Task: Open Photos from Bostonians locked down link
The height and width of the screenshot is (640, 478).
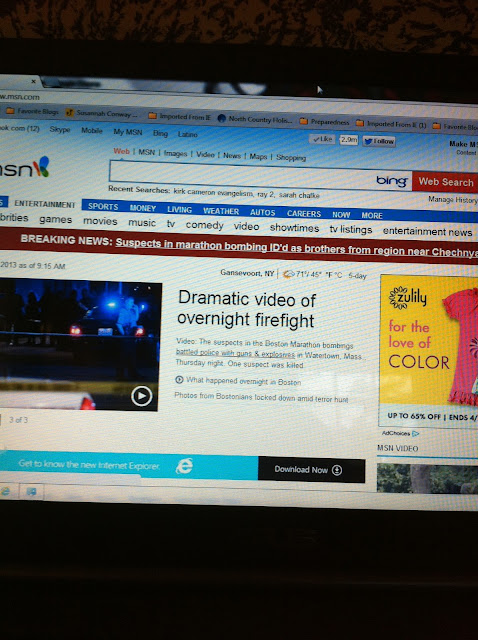Action: click(x=261, y=397)
